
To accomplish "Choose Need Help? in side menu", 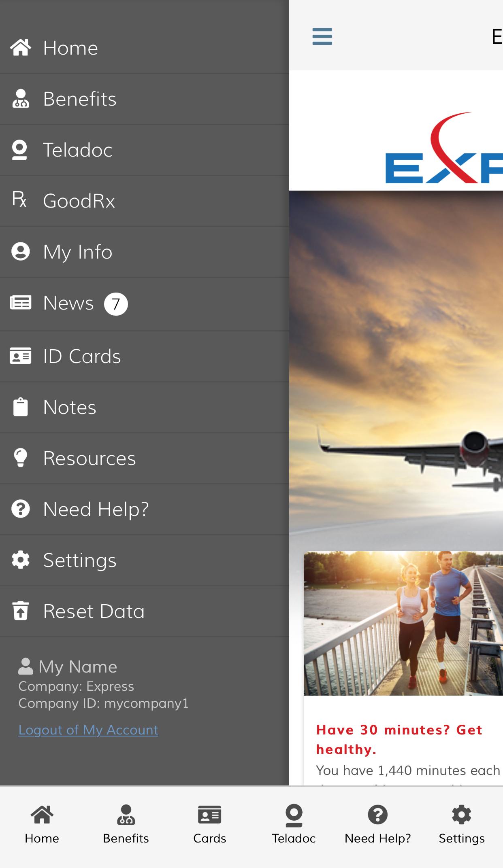I will [96, 509].
